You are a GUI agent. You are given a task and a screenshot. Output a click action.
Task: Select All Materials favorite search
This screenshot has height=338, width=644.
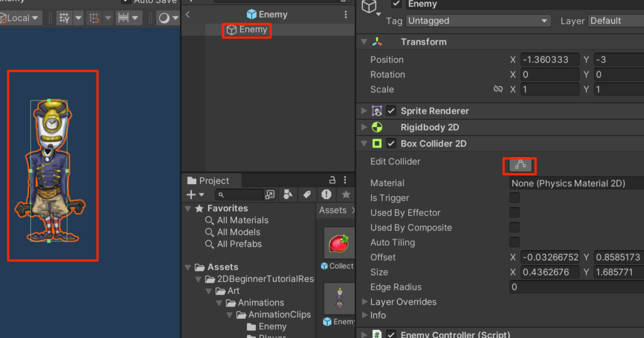click(x=236, y=221)
